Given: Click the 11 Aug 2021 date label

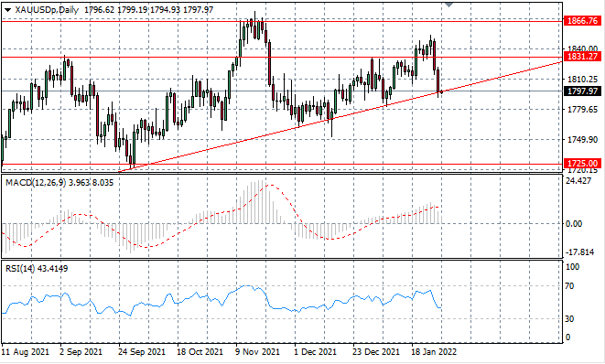Looking at the screenshot, I should pyautogui.click(x=26, y=352).
